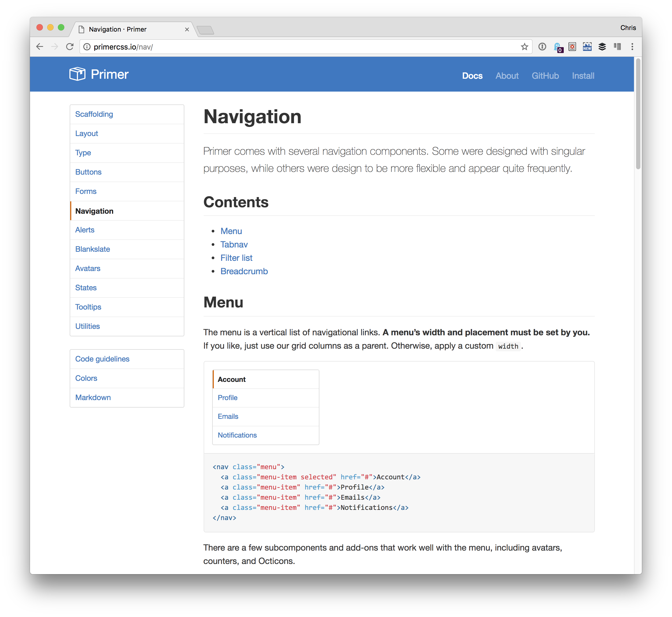Jump to Menu in Contents list
The width and height of the screenshot is (672, 617).
coord(231,231)
